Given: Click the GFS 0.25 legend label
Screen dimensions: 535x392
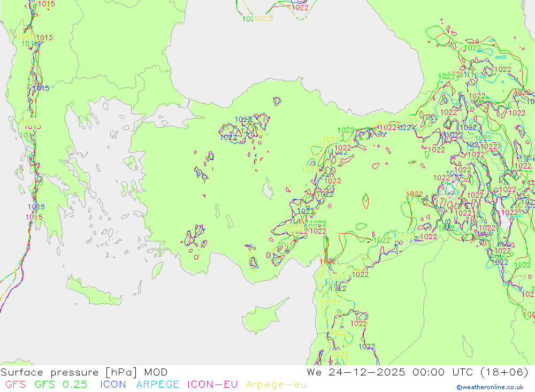Looking at the screenshot, I should click(x=61, y=385).
